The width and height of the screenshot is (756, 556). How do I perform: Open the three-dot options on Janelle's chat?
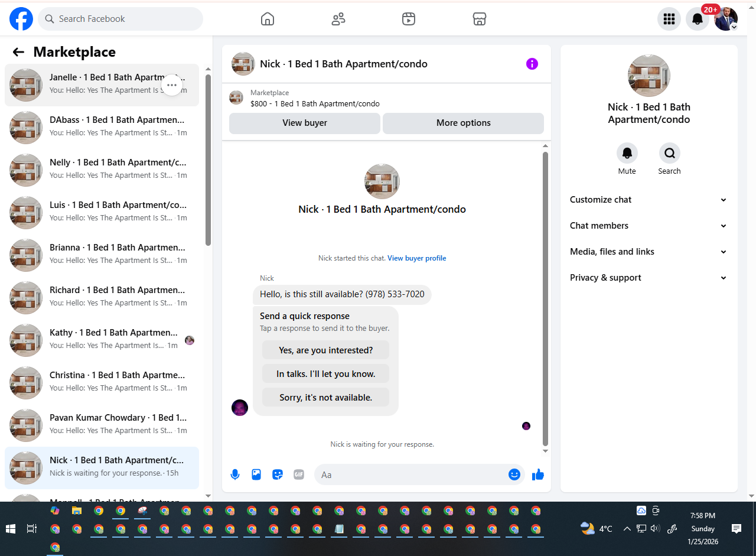[x=172, y=85]
